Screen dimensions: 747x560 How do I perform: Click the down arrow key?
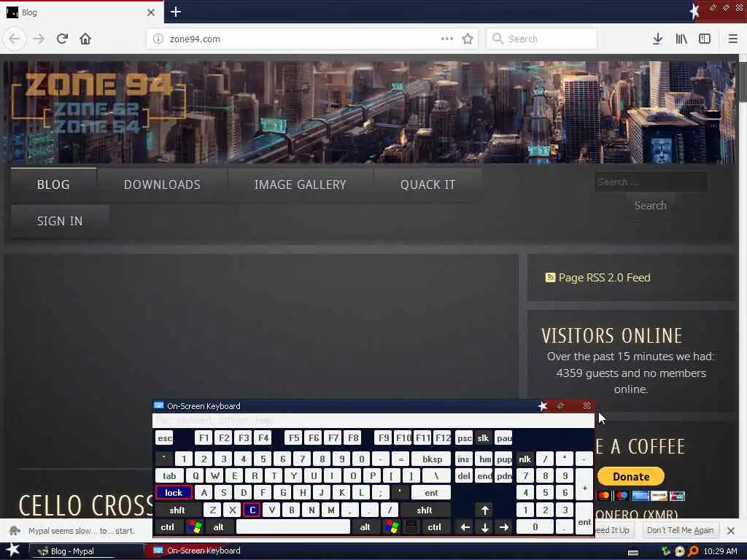point(484,527)
